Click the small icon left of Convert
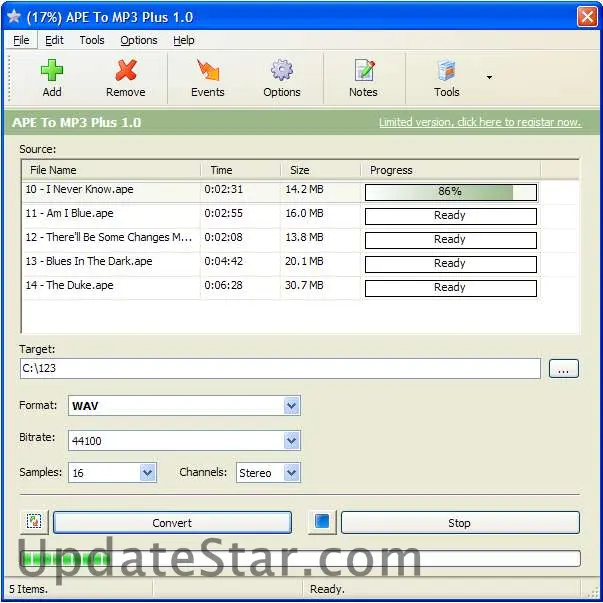 [34, 522]
